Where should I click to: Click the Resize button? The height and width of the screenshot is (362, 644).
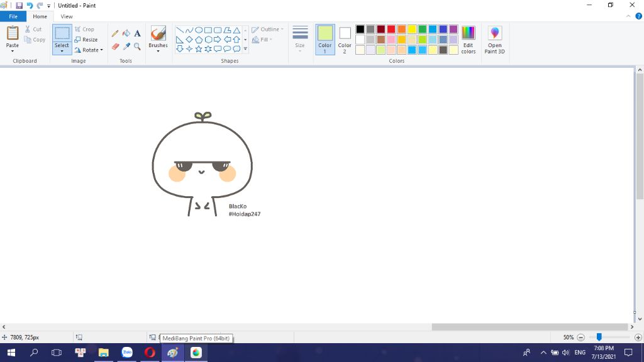86,40
